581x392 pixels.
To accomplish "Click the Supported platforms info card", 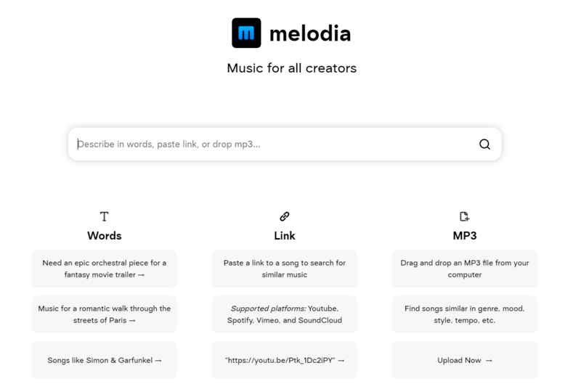I will click(x=285, y=314).
